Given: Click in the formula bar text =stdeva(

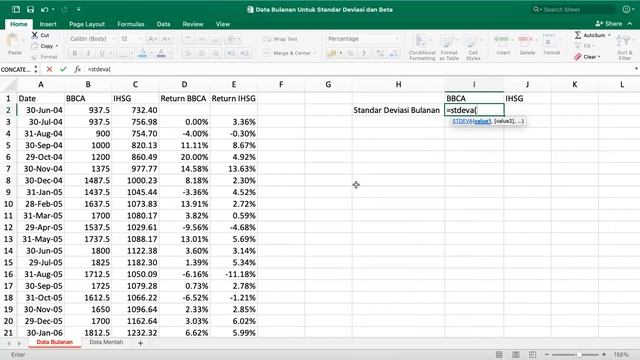Looking at the screenshot, I should pyautogui.click(x=99, y=69).
